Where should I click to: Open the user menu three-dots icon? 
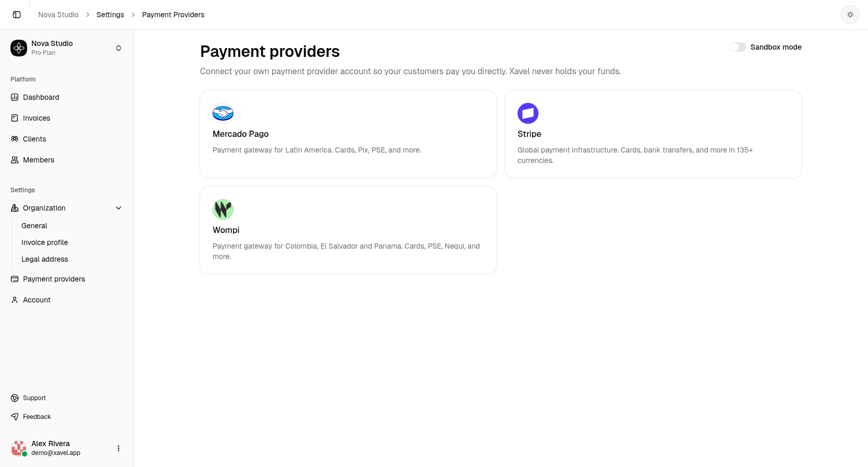click(x=119, y=448)
